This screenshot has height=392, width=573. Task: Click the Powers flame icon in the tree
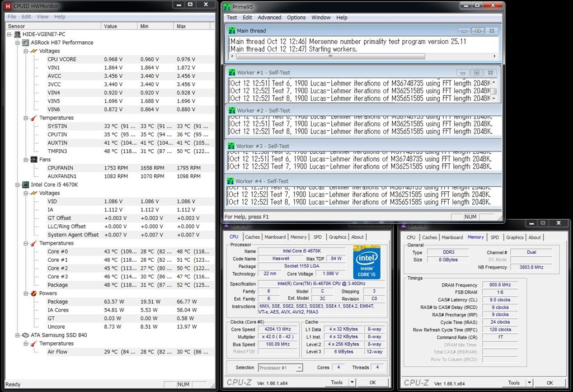[x=34, y=293]
